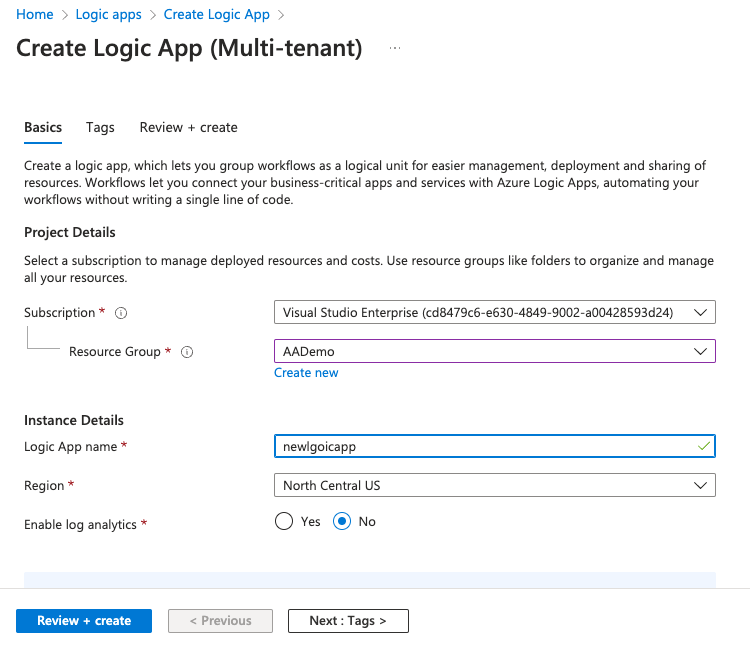
Task: Click the Next : Tags button
Action: tap(348, 620)
